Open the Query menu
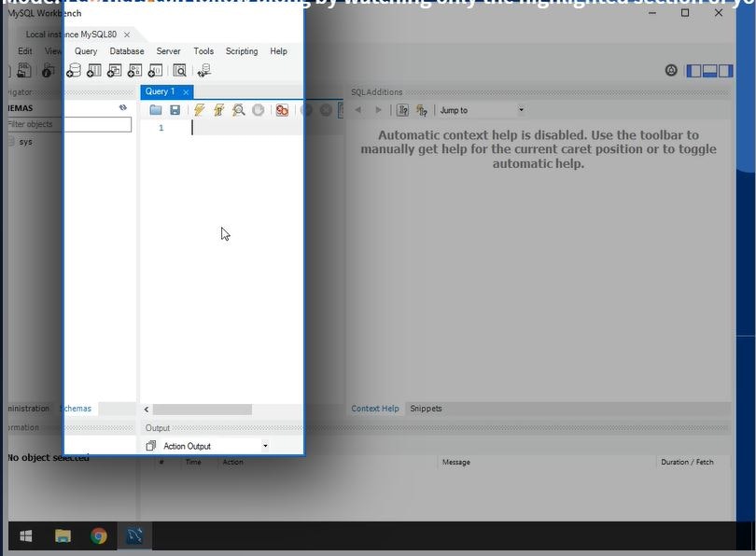This screenshot has width=756, height=556. coord(86,51)
